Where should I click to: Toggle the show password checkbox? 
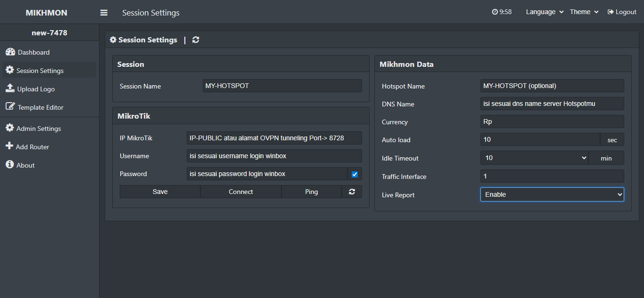355,174
